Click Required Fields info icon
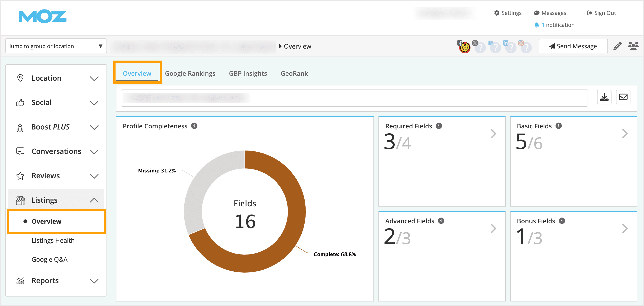Viewport: 644px width, 306px height. coord(439,126)
